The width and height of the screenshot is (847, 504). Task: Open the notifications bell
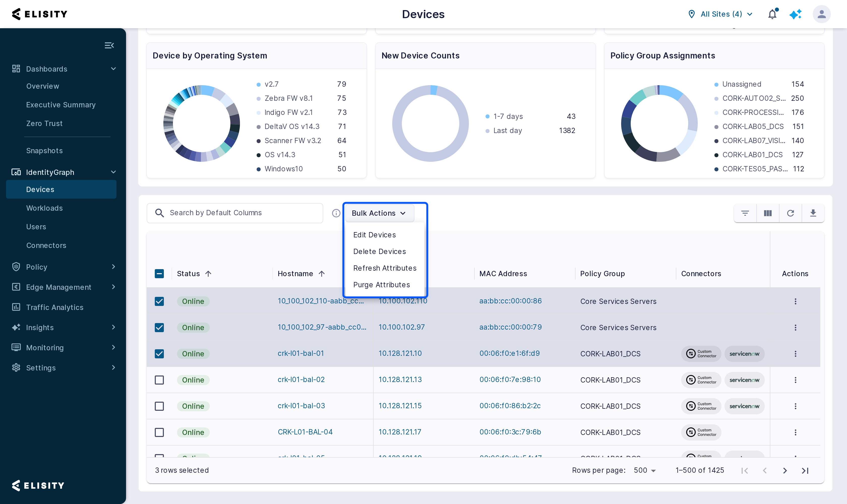pos(772,14)
